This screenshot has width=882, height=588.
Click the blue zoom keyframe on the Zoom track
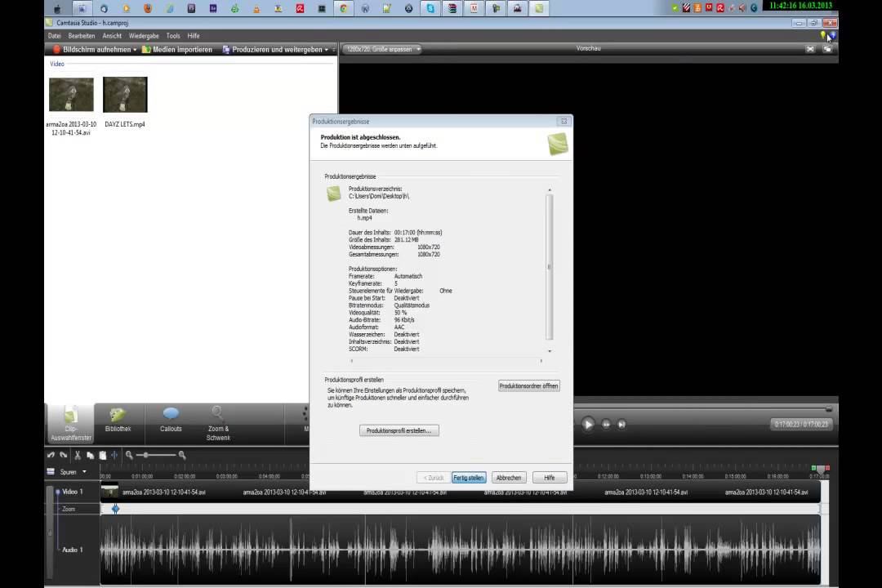[115, 509]
